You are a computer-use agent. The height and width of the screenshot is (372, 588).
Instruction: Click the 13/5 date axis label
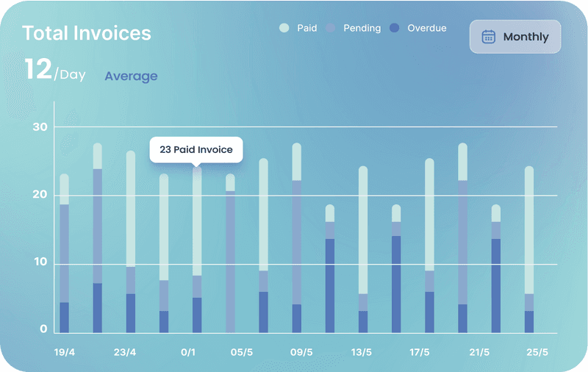pos(361,352)
